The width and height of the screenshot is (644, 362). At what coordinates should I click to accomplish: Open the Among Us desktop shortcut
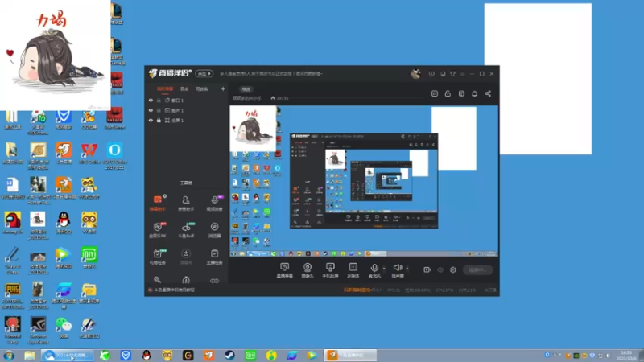[13, 224]
